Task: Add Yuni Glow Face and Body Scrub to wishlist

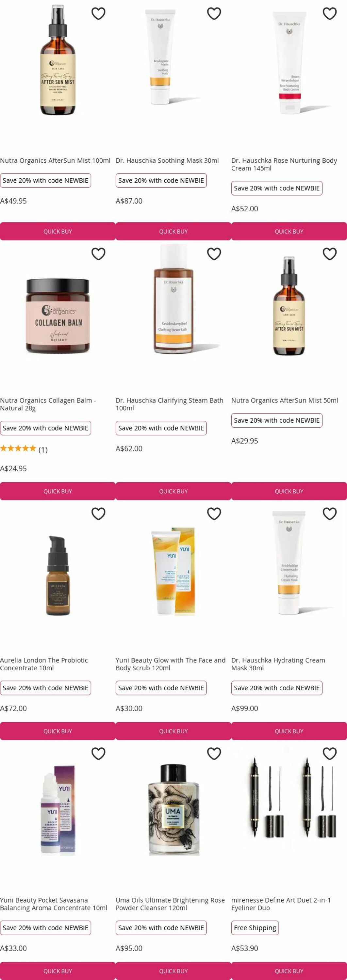Action: click(214, 514)
